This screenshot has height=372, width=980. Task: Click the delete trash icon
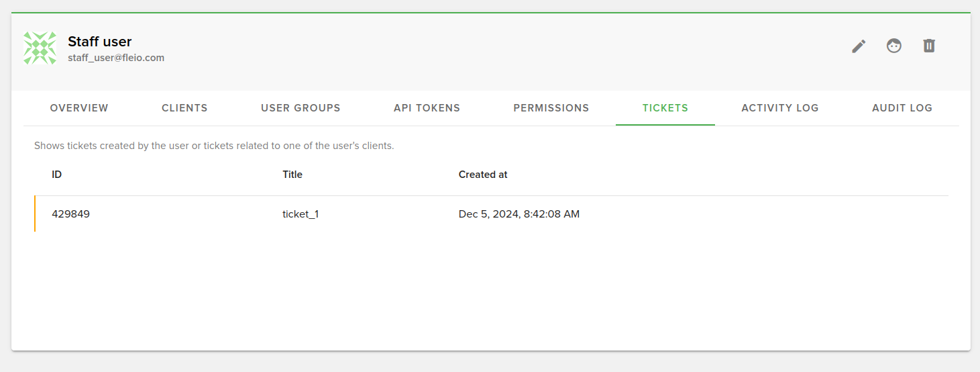click(928, 46)
